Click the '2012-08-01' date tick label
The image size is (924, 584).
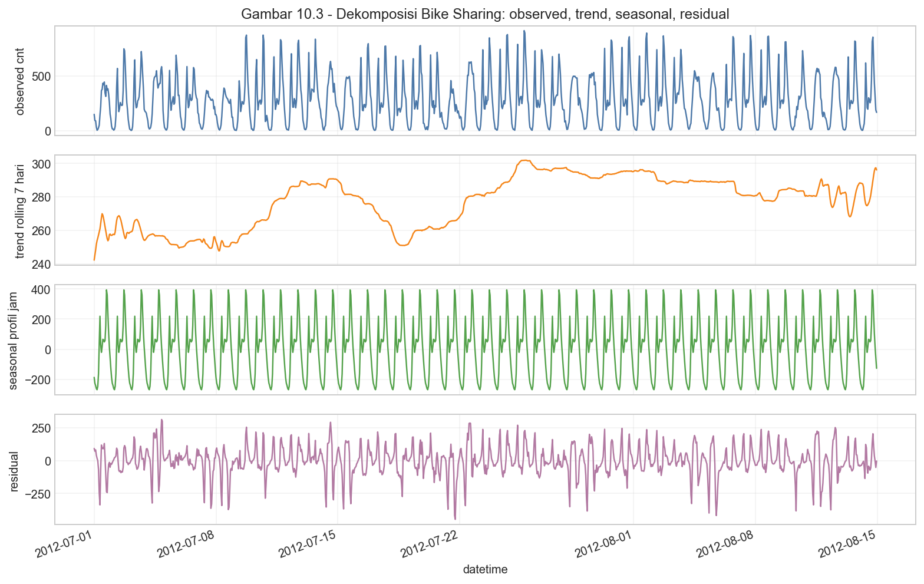click(603, 545)
